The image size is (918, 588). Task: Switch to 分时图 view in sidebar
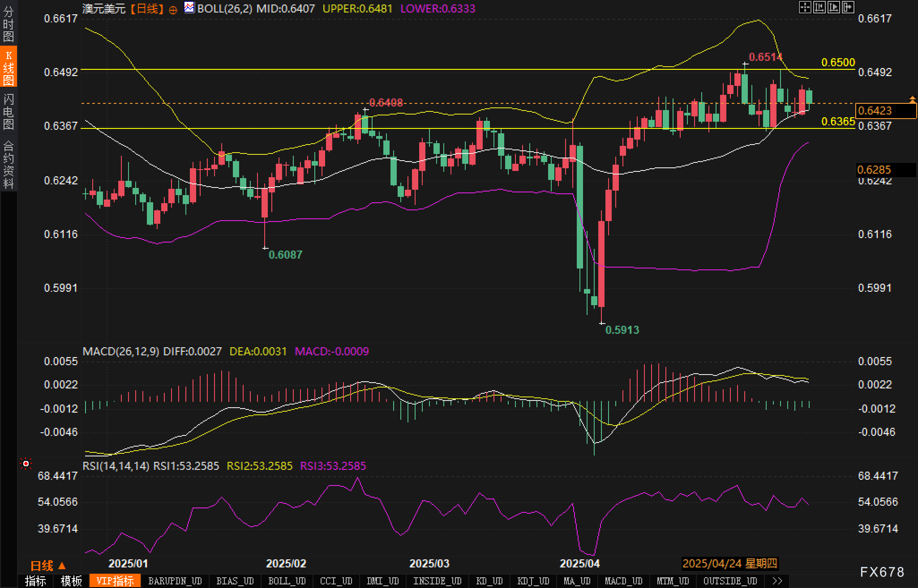(8, 24)
